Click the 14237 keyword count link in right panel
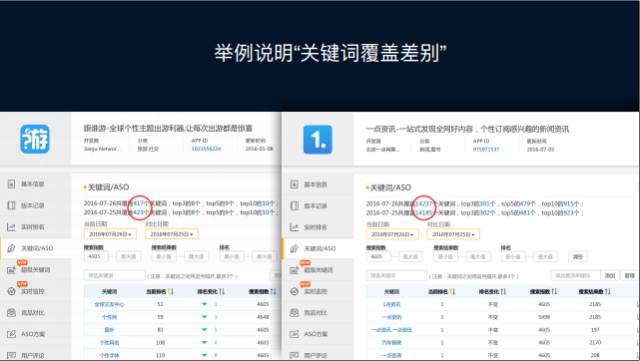 424,203
